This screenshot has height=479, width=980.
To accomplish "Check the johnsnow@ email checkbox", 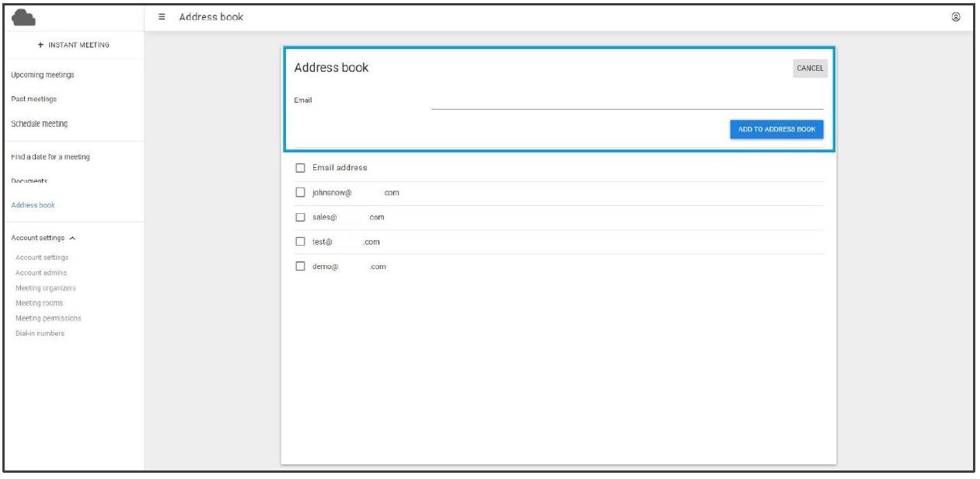I will click(300, 193).
